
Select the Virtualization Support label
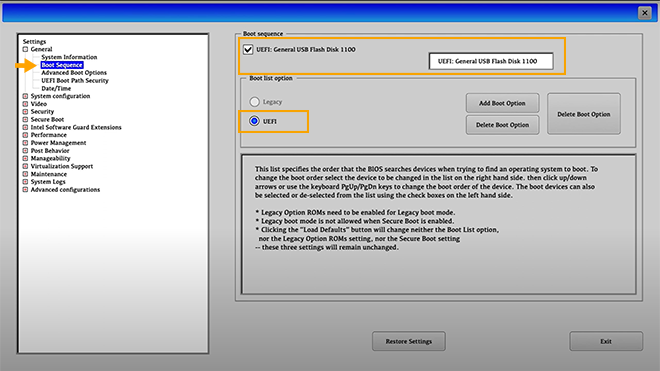click(61, 166)
